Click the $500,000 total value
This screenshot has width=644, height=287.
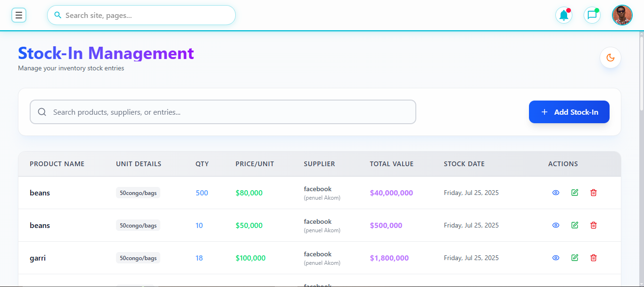386,225
